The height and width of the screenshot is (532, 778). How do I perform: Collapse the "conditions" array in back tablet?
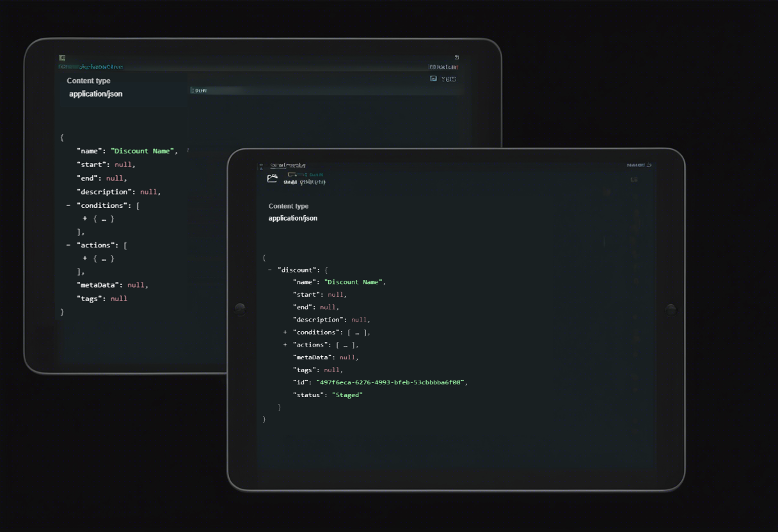pyautogui.click(x=68, y=205)
